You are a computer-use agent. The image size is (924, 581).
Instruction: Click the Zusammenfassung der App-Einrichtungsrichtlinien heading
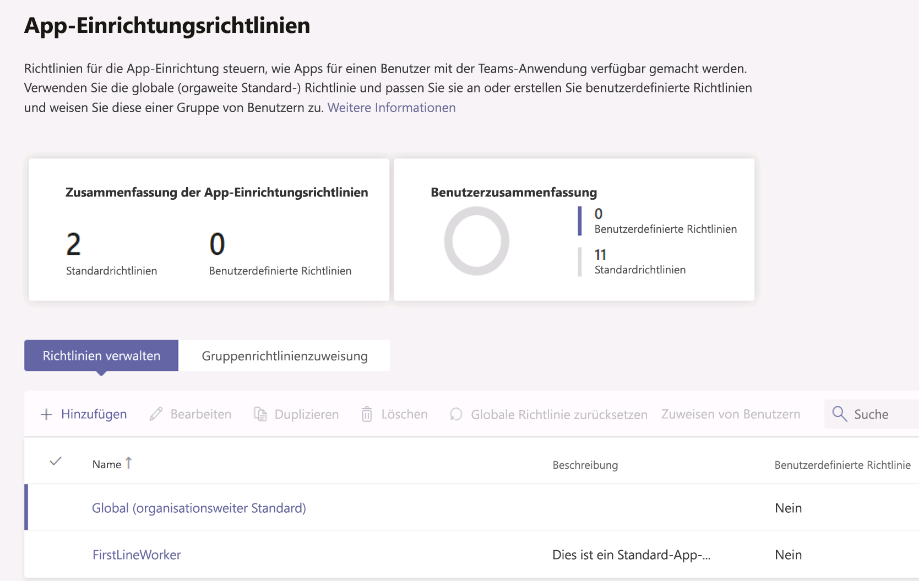click(x=217, y=193)
